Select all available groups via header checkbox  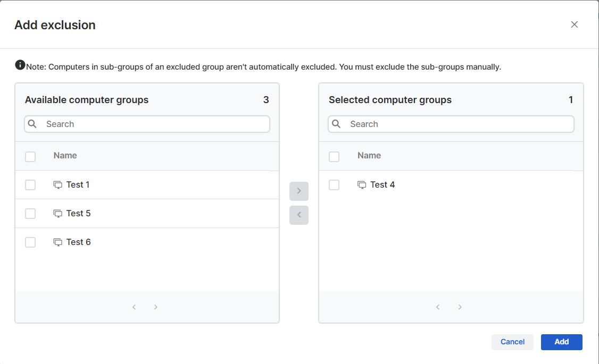click(30, 156)
